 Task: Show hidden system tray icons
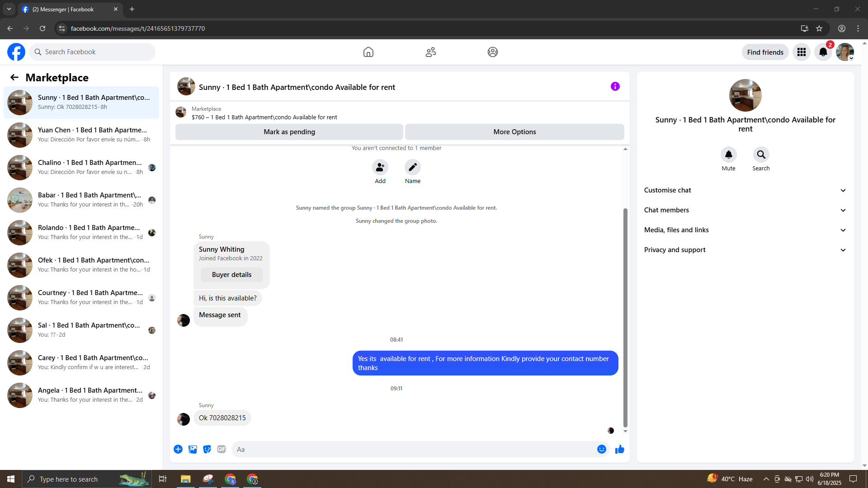(766, 479)
